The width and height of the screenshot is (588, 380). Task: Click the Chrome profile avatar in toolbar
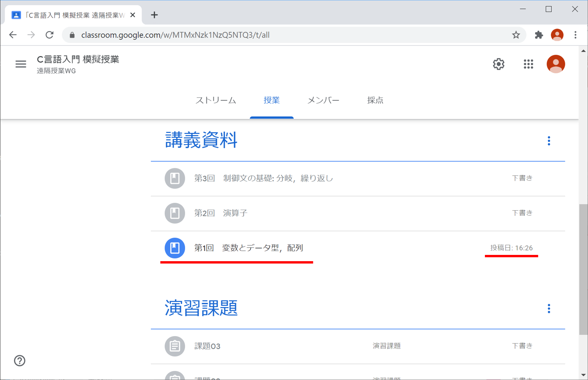(x=557, y=35)
